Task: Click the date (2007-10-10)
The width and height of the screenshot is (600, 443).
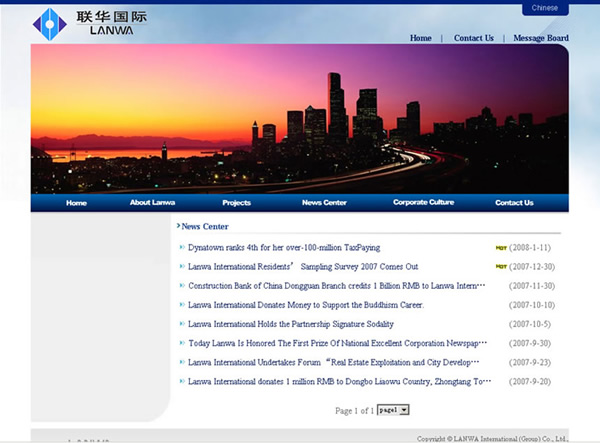Action: (532, 305)
